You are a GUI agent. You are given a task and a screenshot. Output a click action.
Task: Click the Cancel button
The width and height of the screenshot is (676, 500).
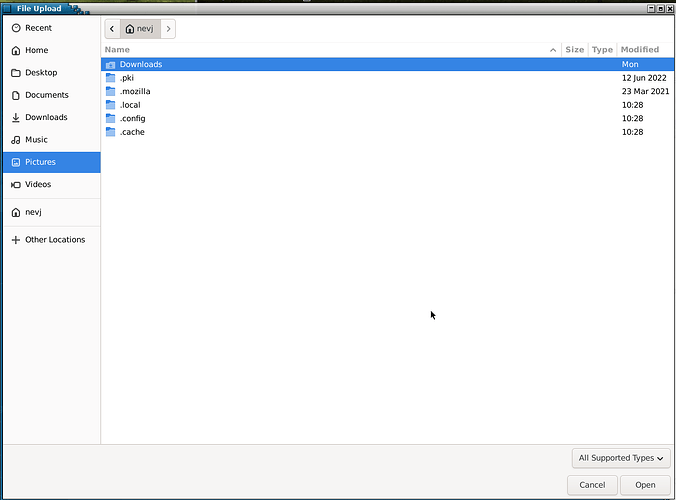click(592, 485)
